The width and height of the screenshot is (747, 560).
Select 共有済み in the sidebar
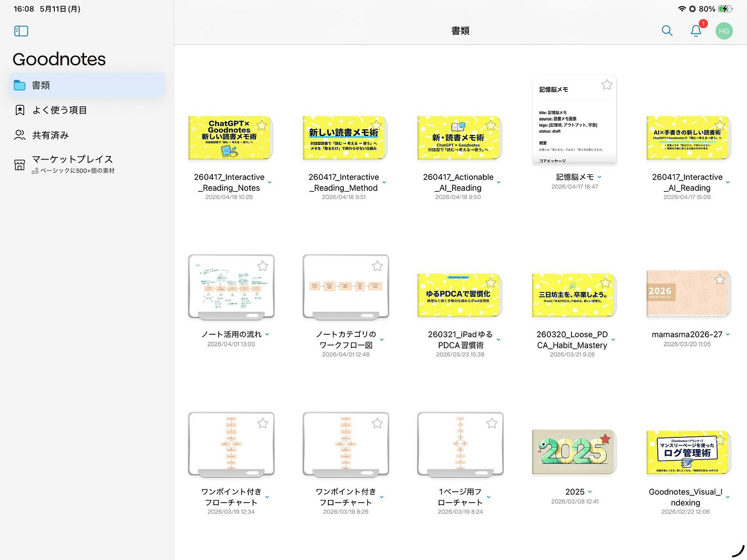pos(87,135)
